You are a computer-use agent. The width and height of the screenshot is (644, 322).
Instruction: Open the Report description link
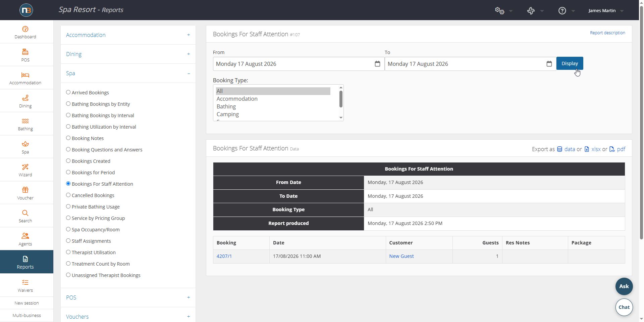[607, 33]
